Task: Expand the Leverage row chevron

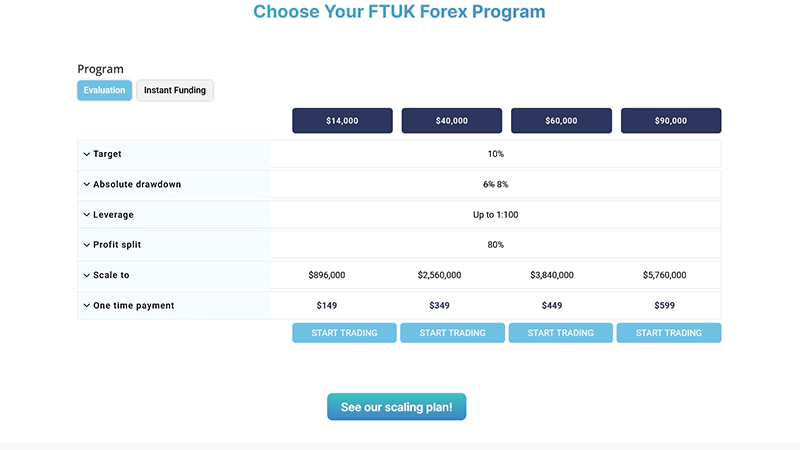Action: pos(87,215)
